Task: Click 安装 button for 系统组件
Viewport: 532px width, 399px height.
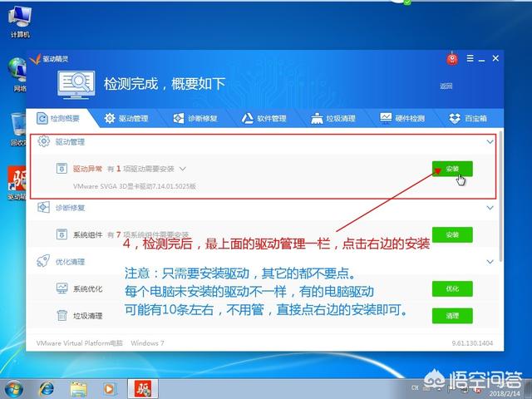Action: tap(452, 234)
